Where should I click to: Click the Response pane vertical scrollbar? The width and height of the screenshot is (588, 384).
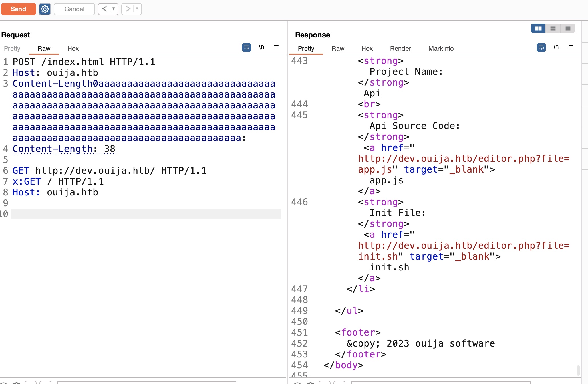578,370
